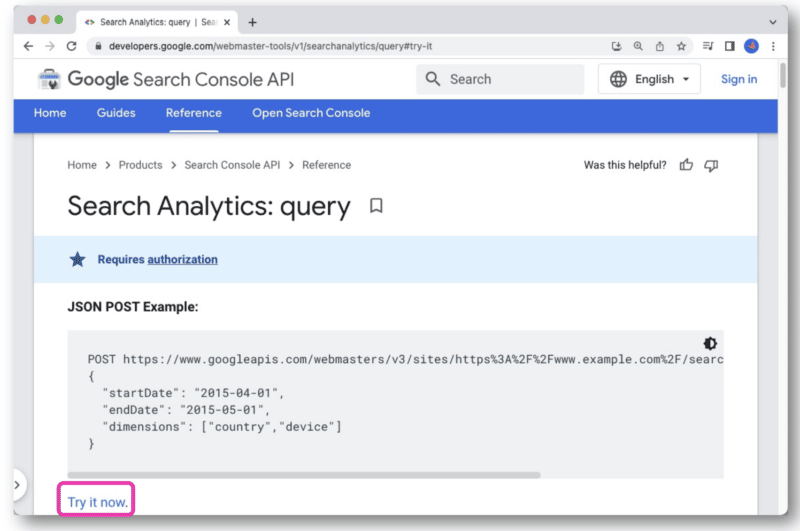Expand the tab search chevron in the tab strip
Viewport: 800px width, 531px height.
[x=772, y=21]
